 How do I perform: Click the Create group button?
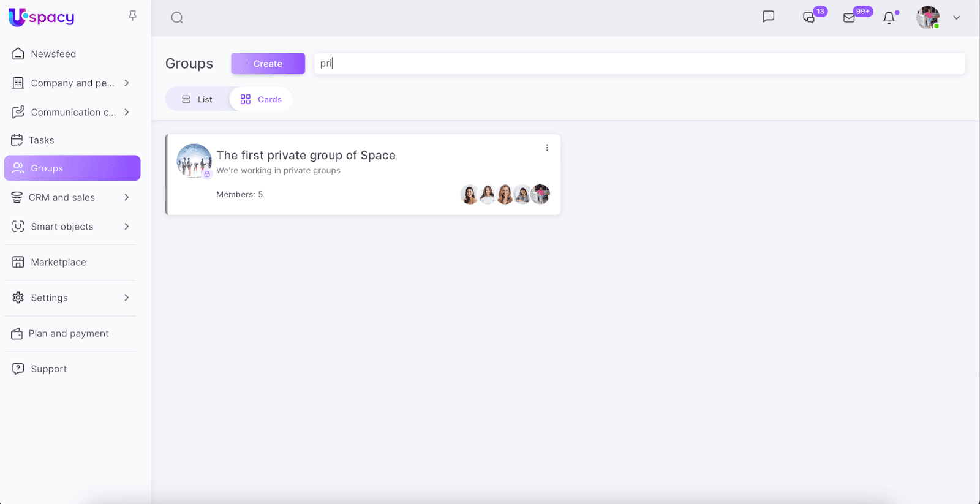(x=268, y=64)
